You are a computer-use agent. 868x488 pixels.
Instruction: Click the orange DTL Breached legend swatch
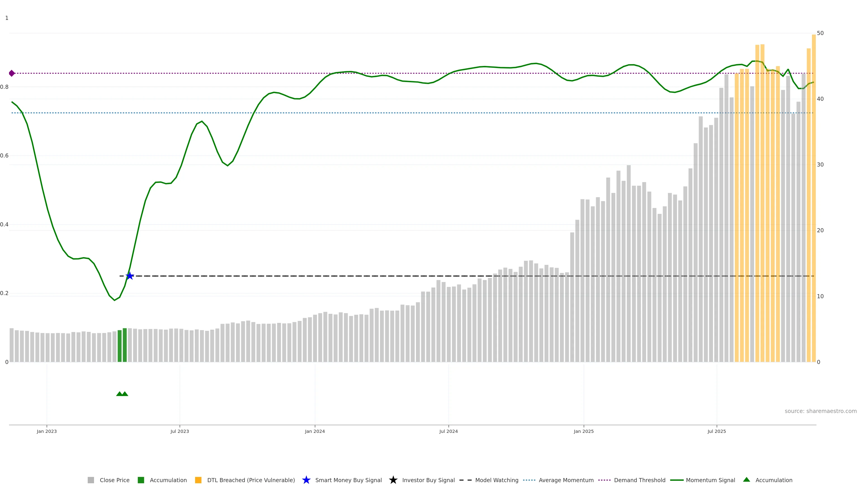pos(198,480)
